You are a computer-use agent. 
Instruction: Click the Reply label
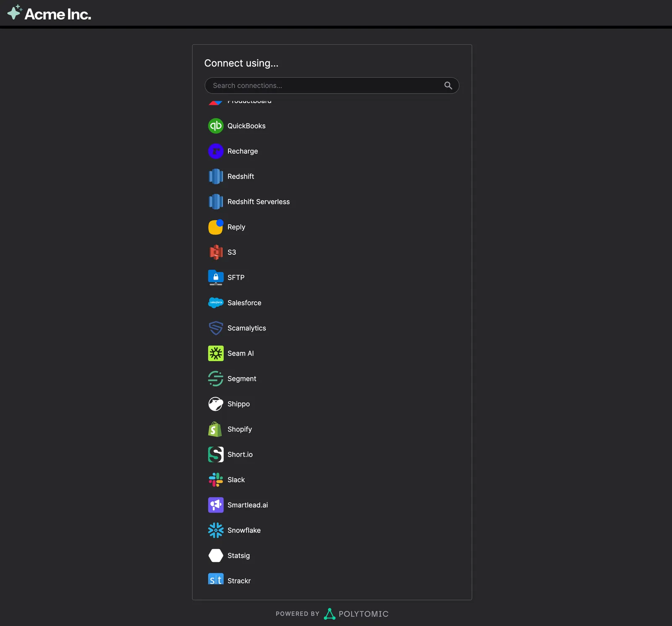(236, 227)
